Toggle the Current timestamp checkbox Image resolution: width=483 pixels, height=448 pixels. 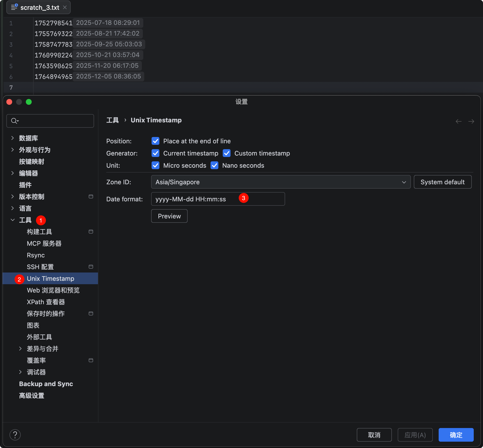click(155, 153)
